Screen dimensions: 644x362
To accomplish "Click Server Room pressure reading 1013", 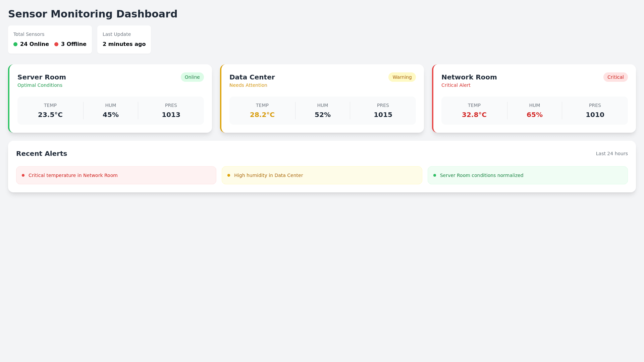I will pos(171,115).
